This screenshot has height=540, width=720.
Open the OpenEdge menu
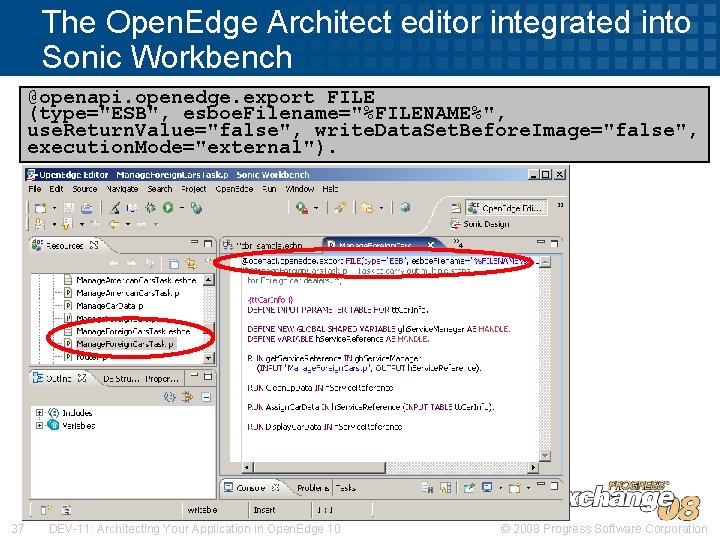tap(234, 189)
